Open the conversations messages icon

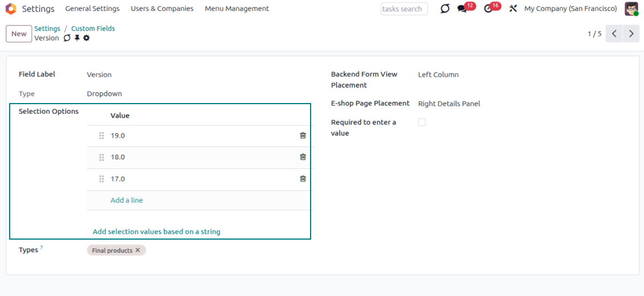[x=462, y=9]
